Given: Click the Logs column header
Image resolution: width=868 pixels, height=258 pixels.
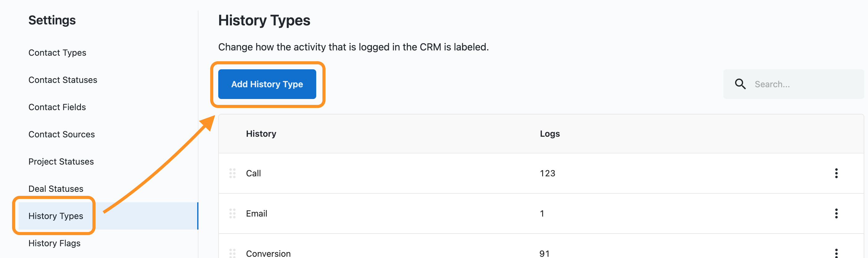Looking at the screenshot, I should (550, 134).
